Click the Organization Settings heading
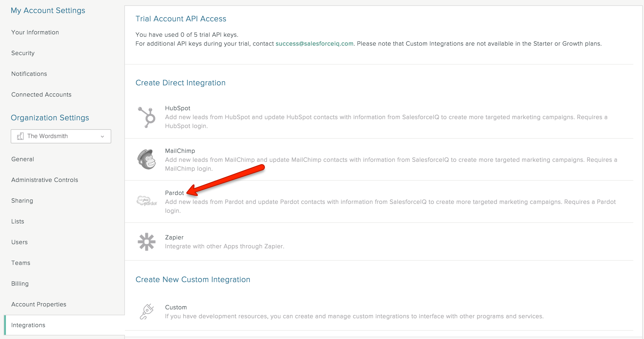Screen dimensions: 644x339 click(50, 118)
